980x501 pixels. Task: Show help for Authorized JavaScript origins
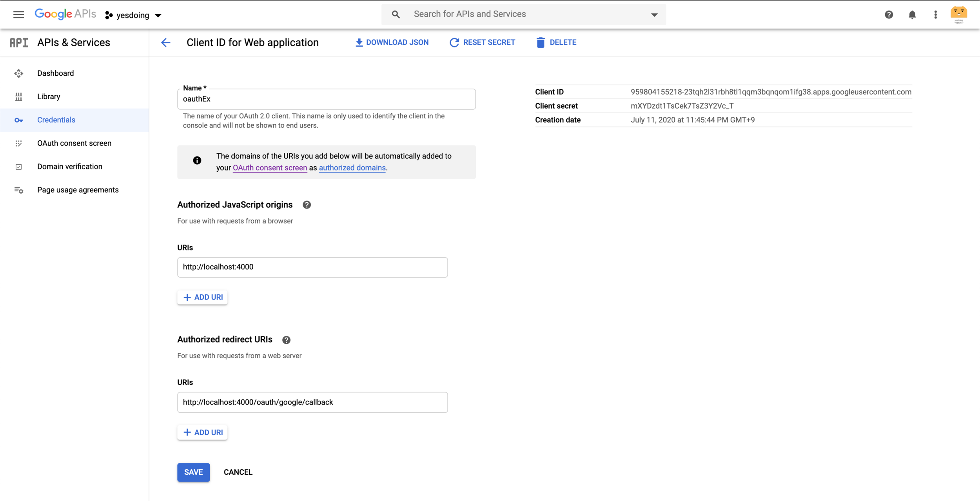tap(307, 205)
